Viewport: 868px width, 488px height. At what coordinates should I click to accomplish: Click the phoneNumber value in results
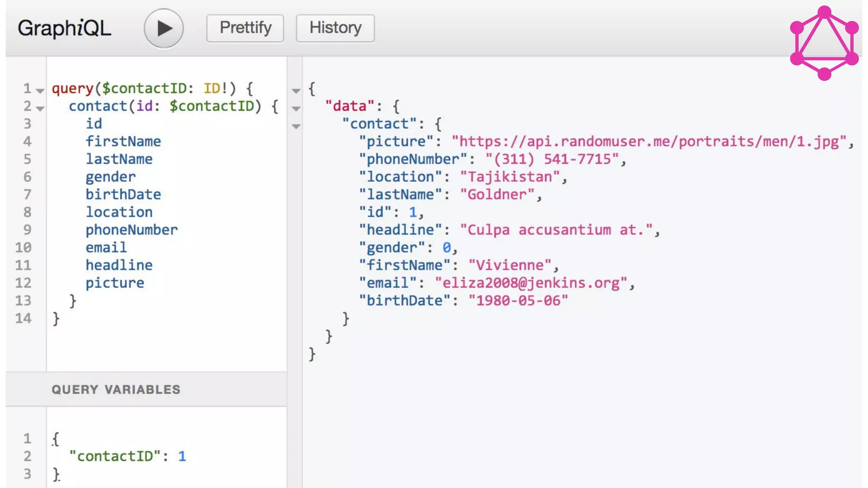tap(552, 159)
